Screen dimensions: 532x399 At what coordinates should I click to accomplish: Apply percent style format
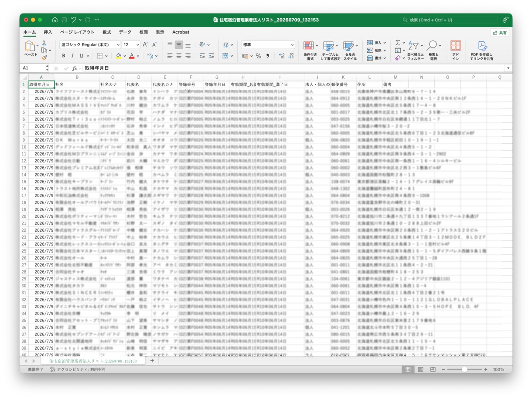(259, 56)
